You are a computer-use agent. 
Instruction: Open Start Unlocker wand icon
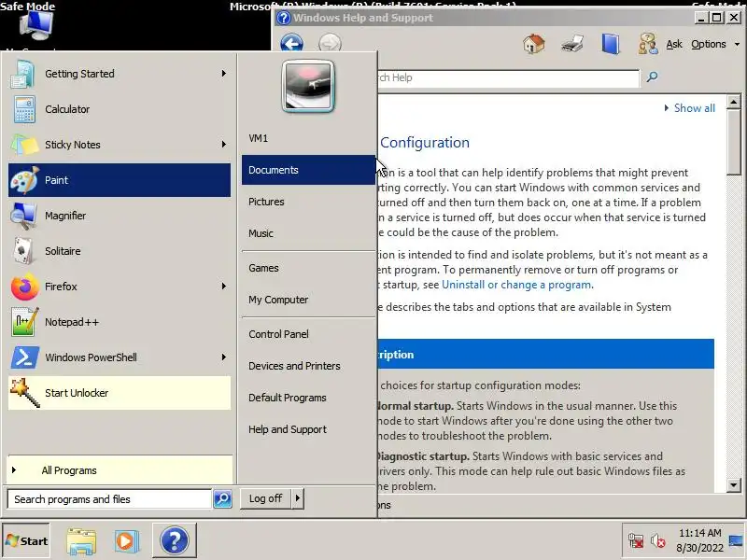[x=24, y=393]
